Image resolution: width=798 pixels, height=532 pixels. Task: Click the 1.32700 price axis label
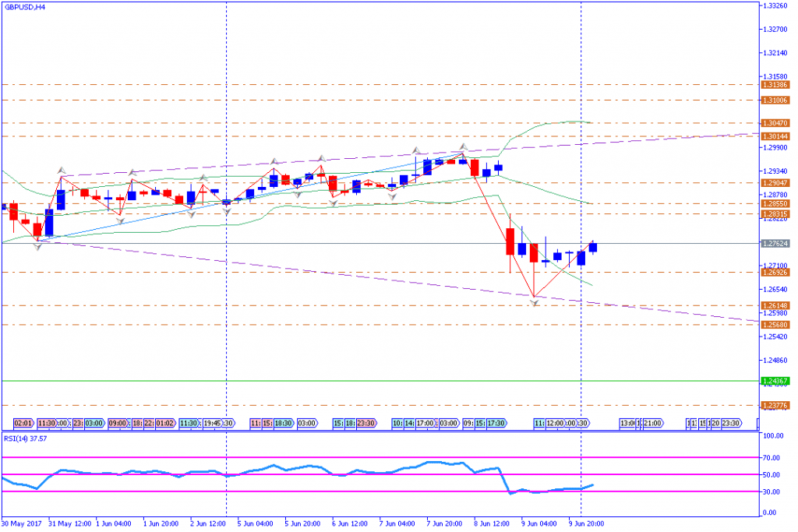(774, 29)
